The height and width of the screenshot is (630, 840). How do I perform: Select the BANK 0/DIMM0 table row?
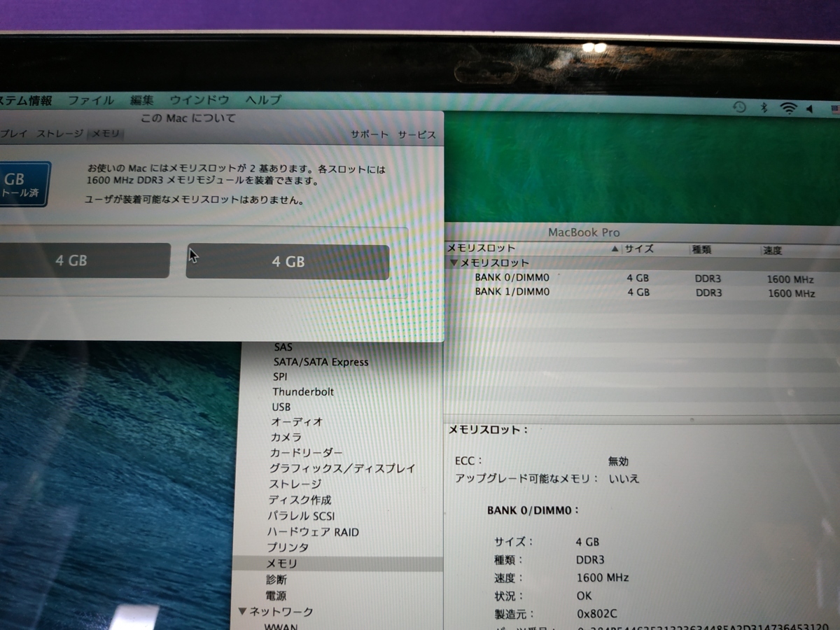(x=642, y=278)
